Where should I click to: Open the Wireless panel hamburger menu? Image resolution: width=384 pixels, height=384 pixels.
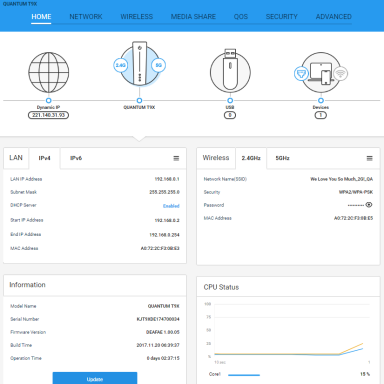click(370, 158)
